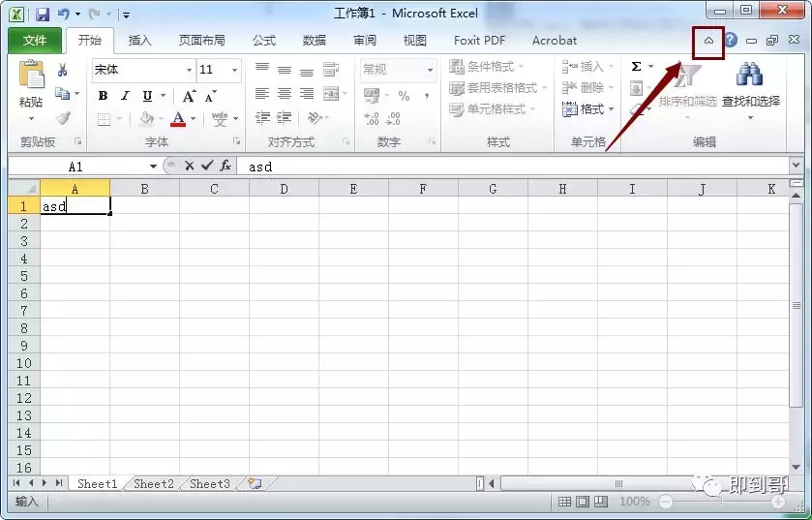Expand the Name Box dropdown arrow
This screenshot has height=520, width=812.
153,167
